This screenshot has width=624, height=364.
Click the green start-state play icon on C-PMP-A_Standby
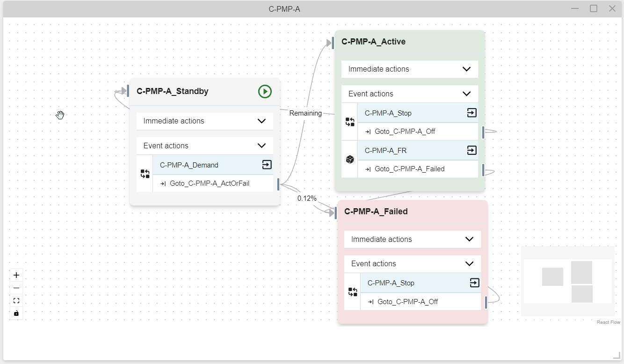point(265,91)
